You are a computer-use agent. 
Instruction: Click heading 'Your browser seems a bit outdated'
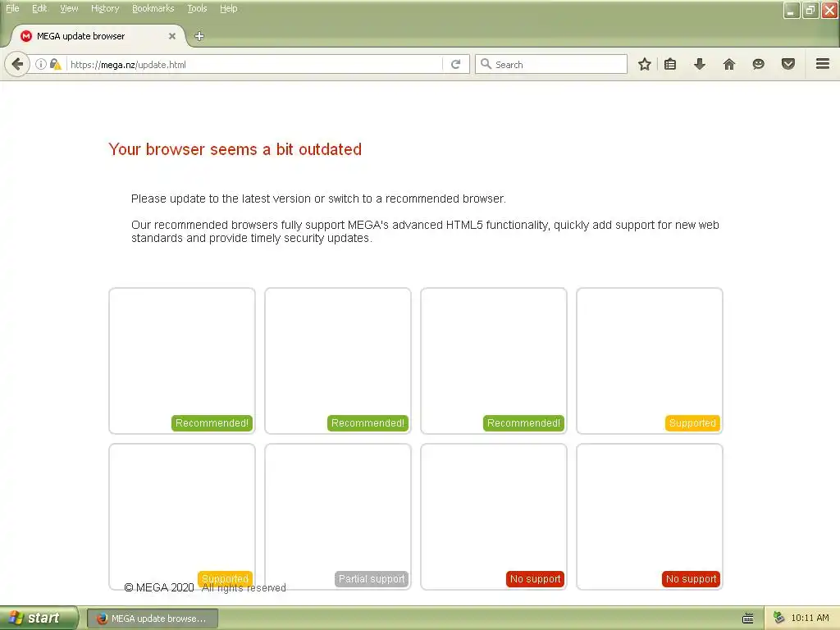tap(235, 149)
